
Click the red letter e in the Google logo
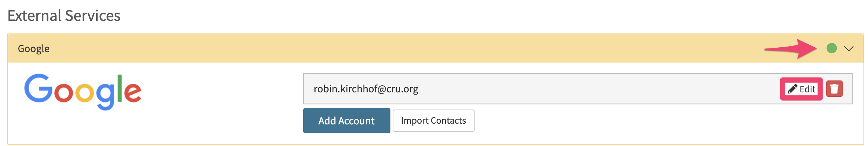[132, 92]
